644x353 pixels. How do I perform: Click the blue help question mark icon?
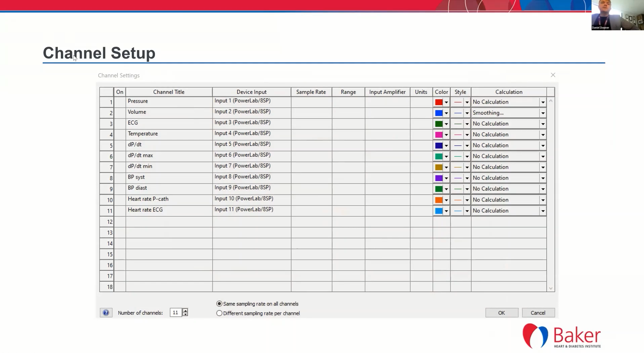click(x=106, y=313)
